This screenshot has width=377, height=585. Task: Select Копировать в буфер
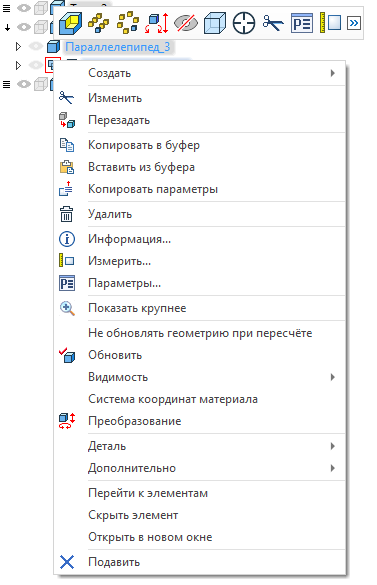[200, 145]
